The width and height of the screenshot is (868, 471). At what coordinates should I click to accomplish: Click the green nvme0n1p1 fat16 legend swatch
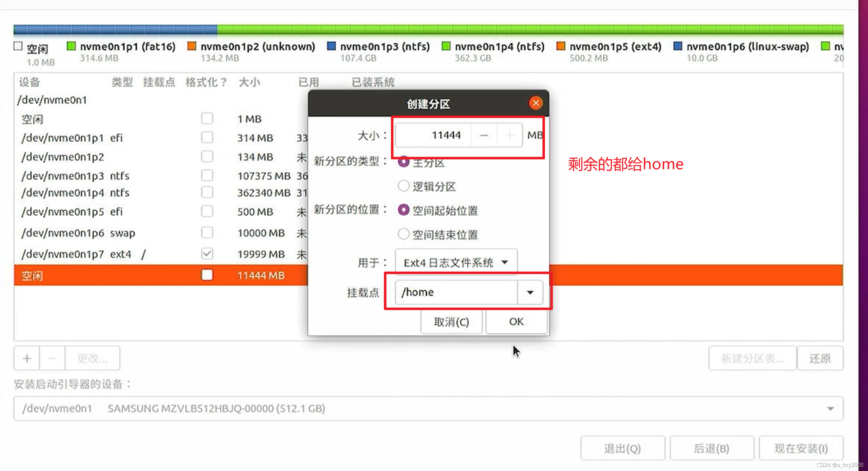click(x=71, y=46)
